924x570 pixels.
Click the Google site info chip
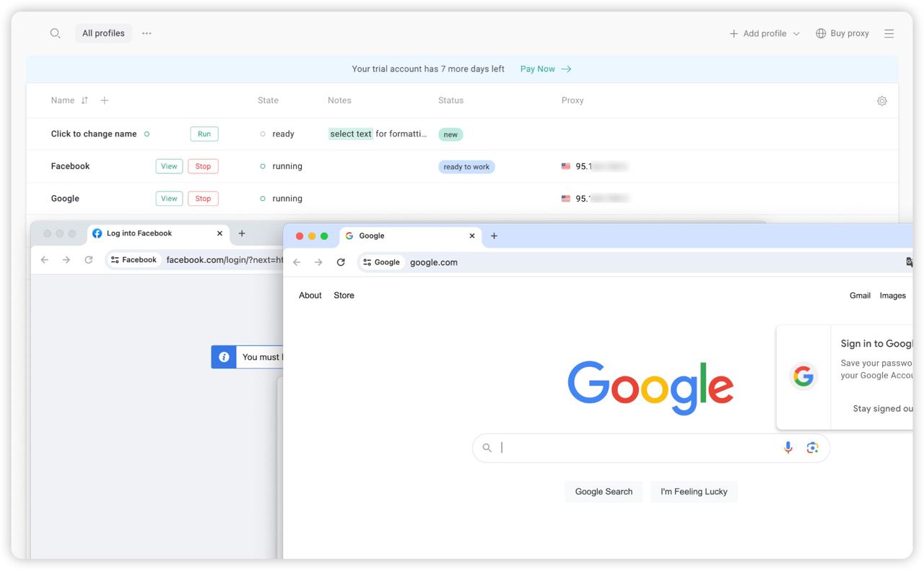[381, 262]
